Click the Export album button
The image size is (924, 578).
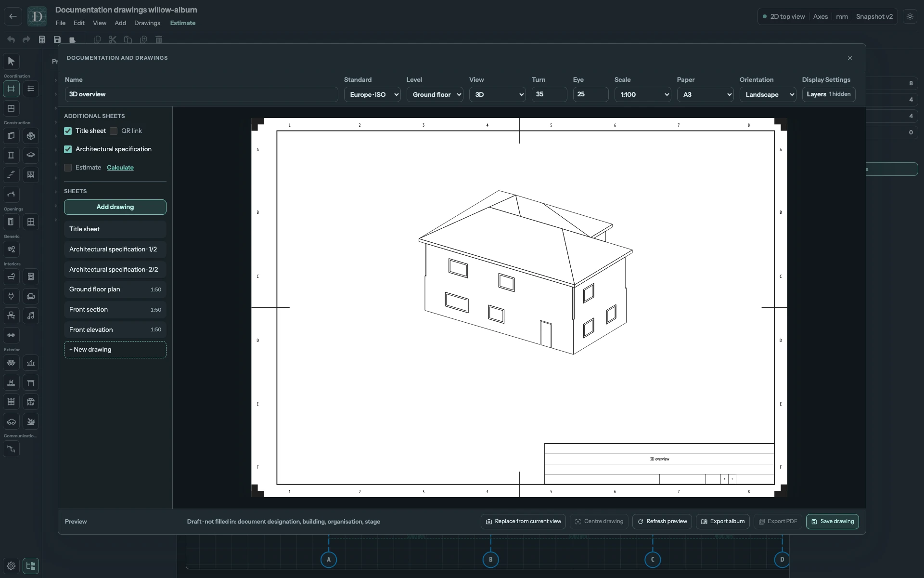(x=723, y=522)
